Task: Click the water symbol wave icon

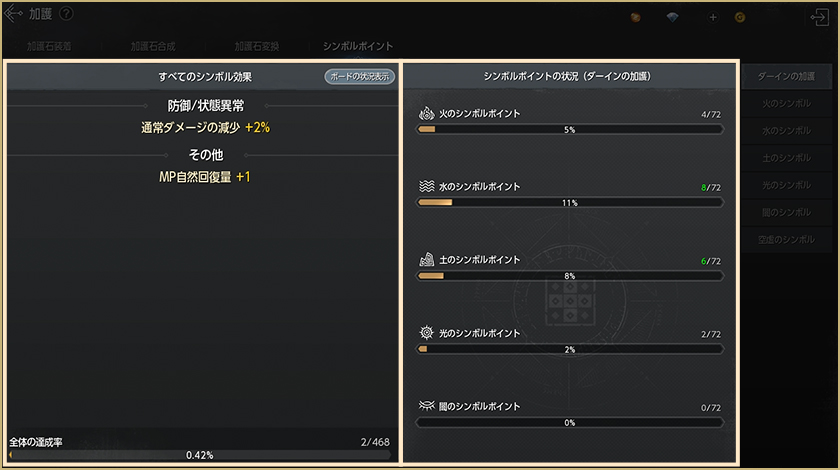Action: (x=426, y=186)
